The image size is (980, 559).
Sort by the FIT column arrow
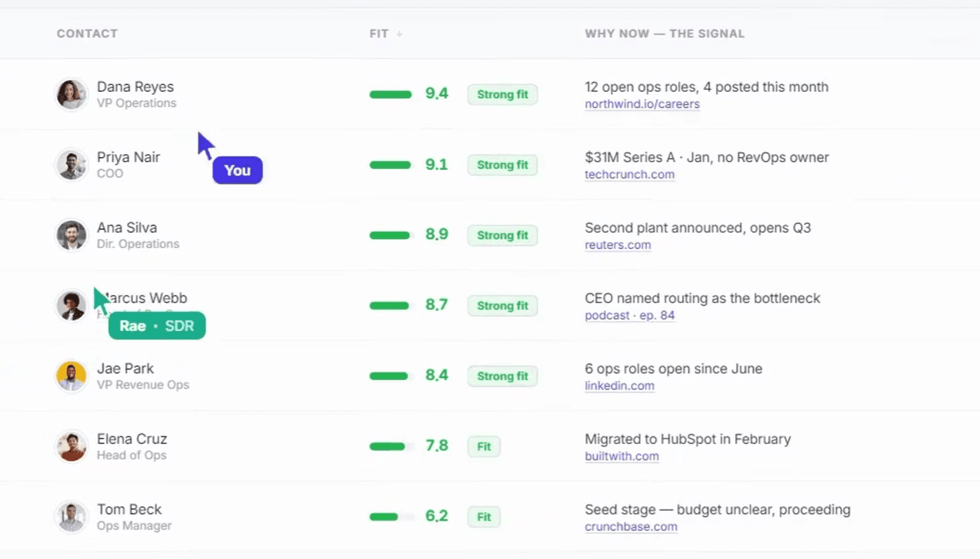pos(399,34)
